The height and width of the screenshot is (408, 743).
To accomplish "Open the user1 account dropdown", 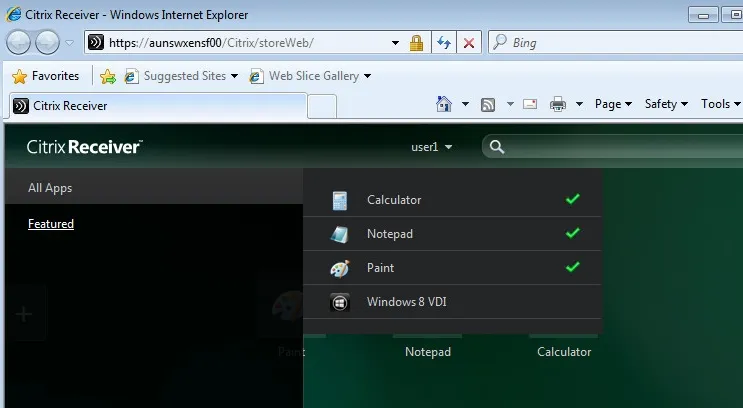I will click(x=431, y=147).
